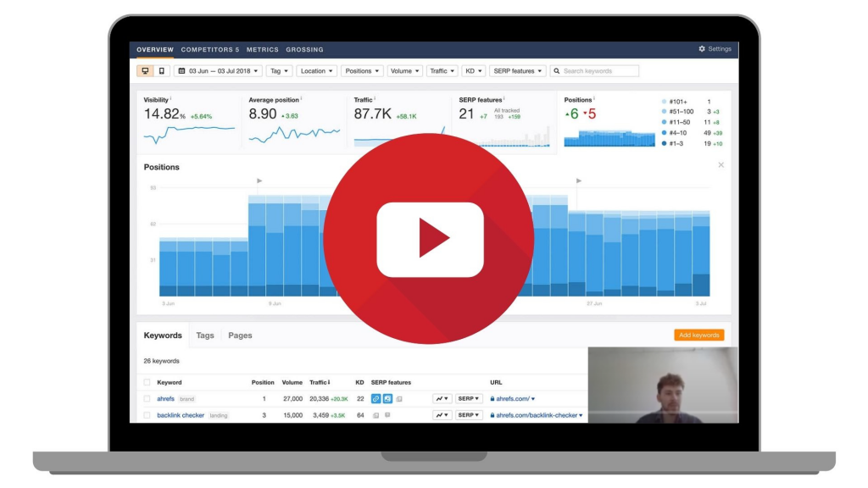Tick the checkbox for the backlink checker row
The image size is (868, 488).
click(x=147, y=415)
